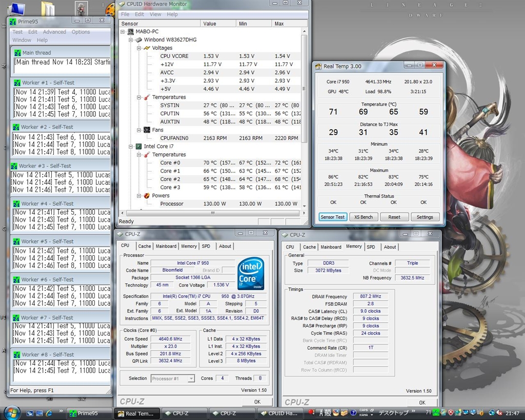The width and height of the screenshot is (525, 420).
Task: Open the View menu in Hardware Monitor
Action: [x=155, y=14]
